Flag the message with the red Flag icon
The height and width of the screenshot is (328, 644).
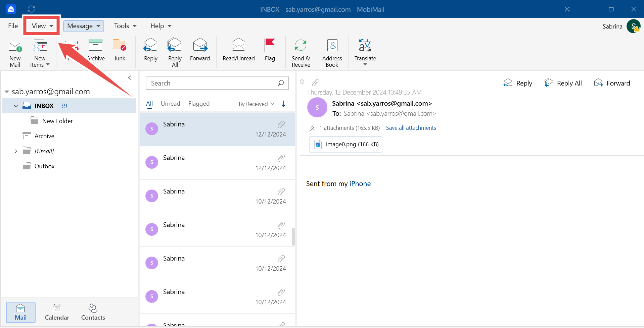[x=270, y=50]
